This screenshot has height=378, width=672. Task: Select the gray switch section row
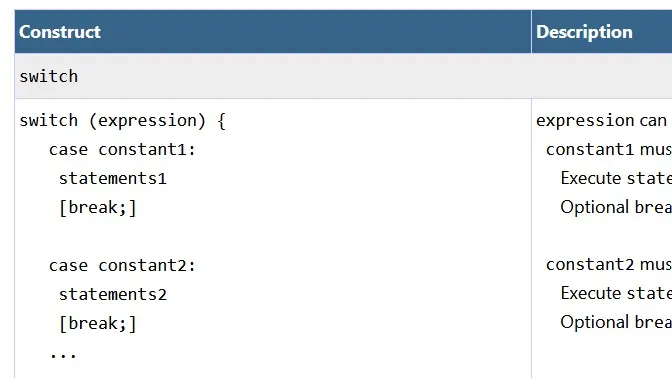[343, 76]
